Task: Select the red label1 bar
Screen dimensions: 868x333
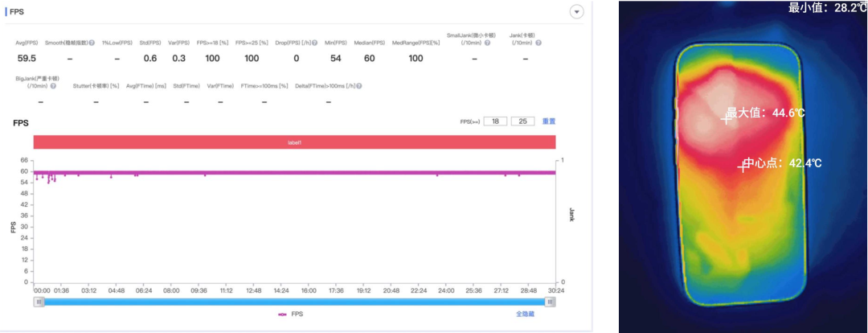Action: click(x=294, y=142)
